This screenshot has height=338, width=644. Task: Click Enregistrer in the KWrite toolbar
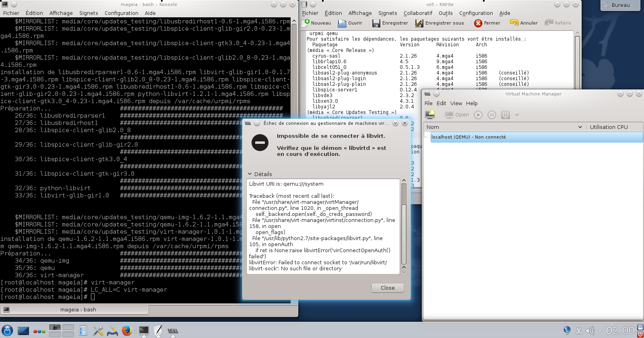tap(390, 23)
